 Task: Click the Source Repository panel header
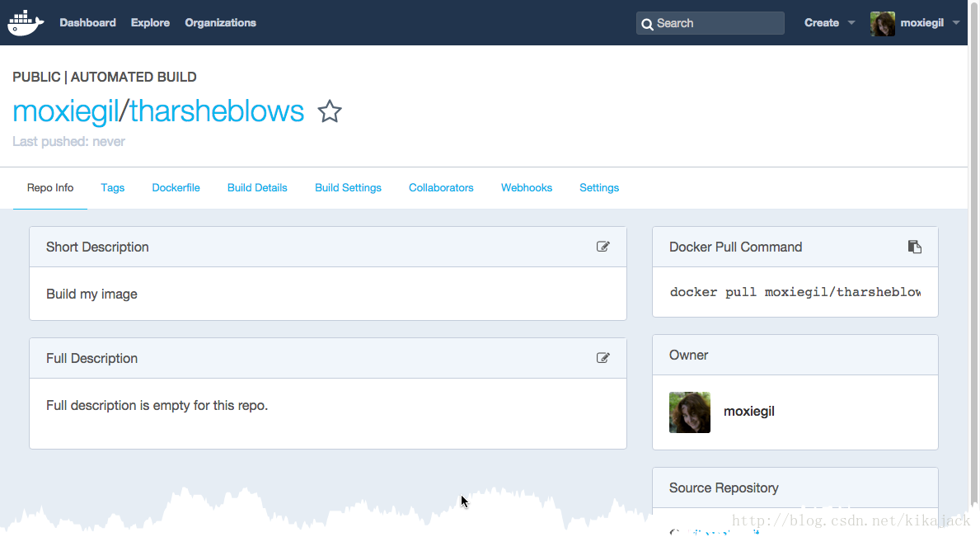click(795, 488)
